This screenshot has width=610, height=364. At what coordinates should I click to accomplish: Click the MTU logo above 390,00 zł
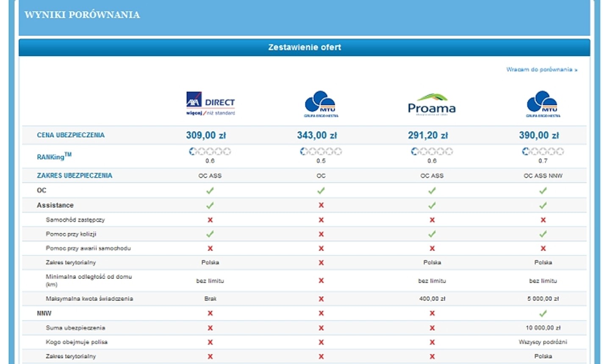point(543,104)
